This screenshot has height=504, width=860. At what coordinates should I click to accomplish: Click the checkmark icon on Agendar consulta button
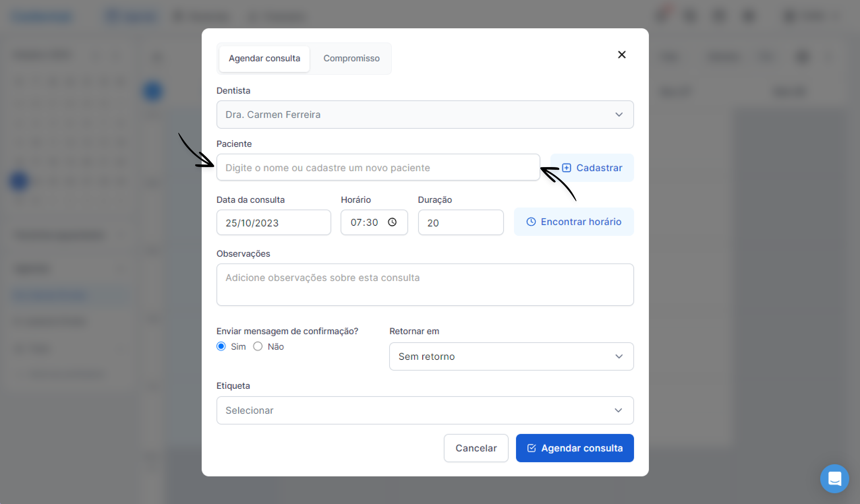(x=532, y=448)
